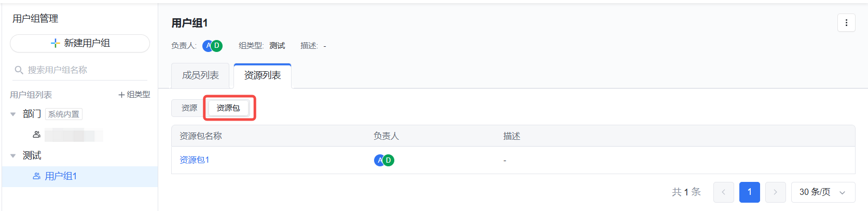Click the three-dot more options icon
The image size is (868, 211).
(x=846, y=23)
